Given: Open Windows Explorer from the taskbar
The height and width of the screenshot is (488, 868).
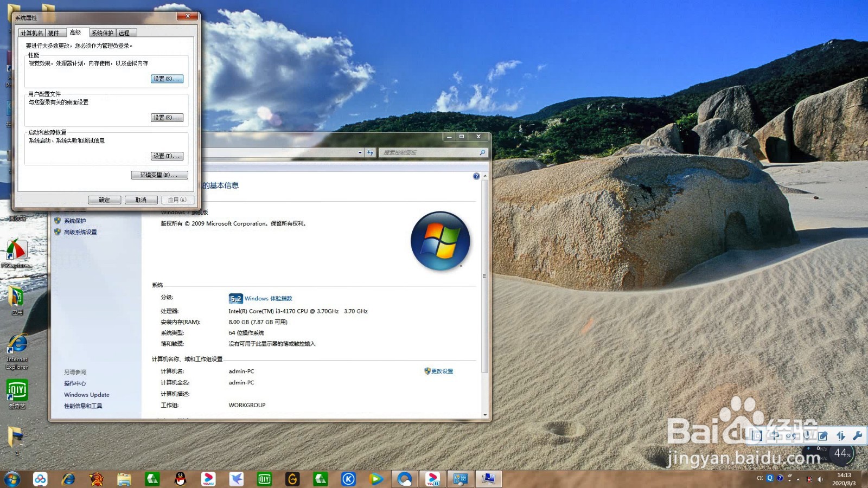Looking at the screenshot, I should pos(124,479).
